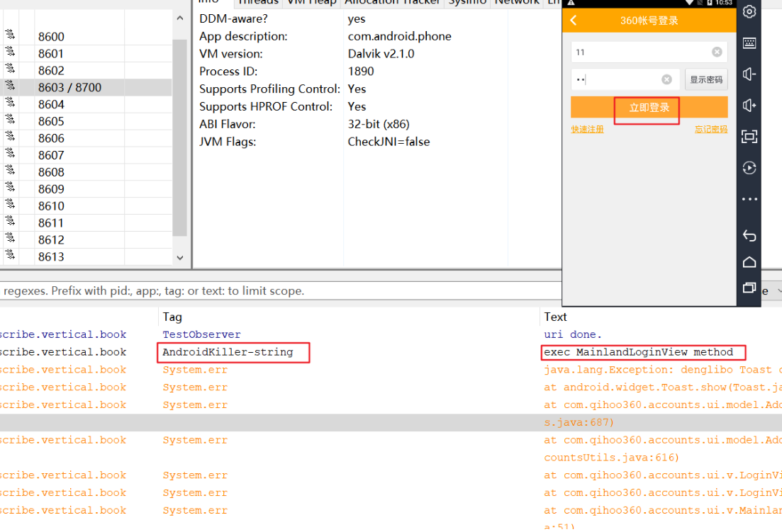Screen dimensions: 782x532
Task: Click the emulator status bar clock 10:53
Action: (x=724, y=3)
